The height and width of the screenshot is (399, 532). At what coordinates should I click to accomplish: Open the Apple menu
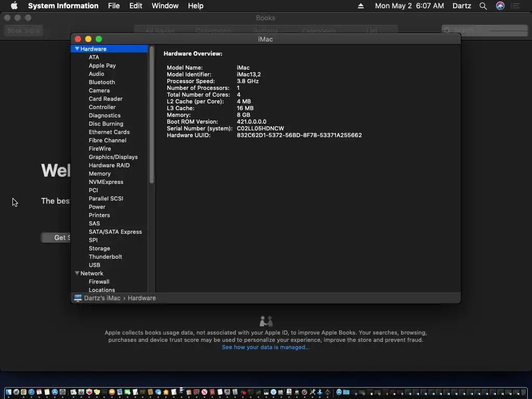(x=14, y=6)
